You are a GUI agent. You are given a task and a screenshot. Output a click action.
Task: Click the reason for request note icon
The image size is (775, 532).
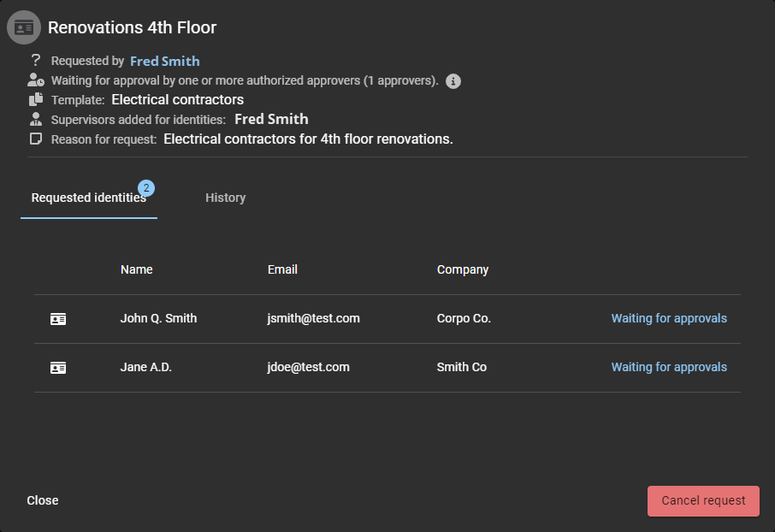pos(35,139)
